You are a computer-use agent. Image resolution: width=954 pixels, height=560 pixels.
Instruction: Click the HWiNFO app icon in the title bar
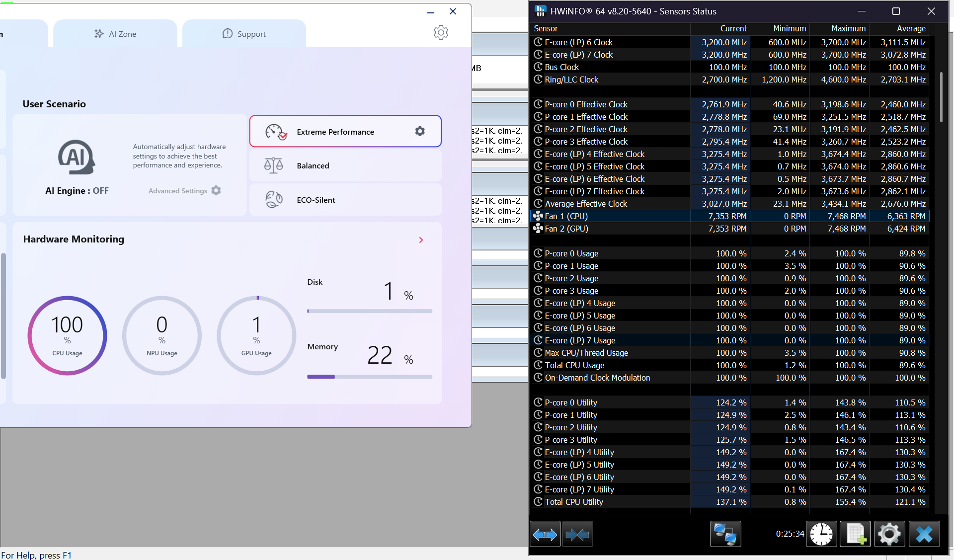(540, 11)
